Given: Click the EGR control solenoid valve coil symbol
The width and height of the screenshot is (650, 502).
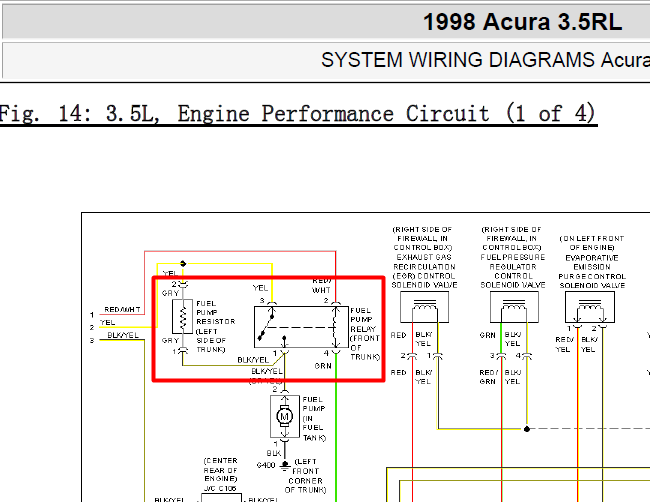Looking at the screenshot, I should (x=424, y=307).
